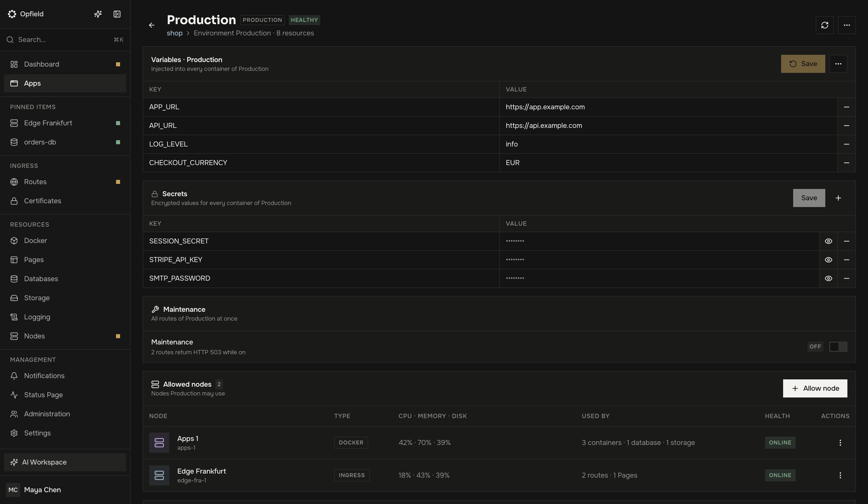Toggle the Maintenance mode switch
This screenshot has width=868, height=504.
pyautogui.click(x=838, y=346)
